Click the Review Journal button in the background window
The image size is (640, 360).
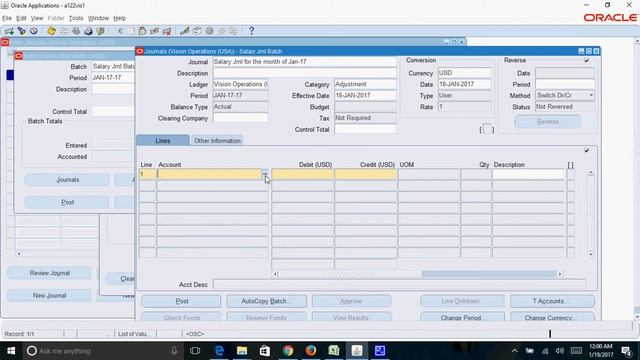pos(49,273)
